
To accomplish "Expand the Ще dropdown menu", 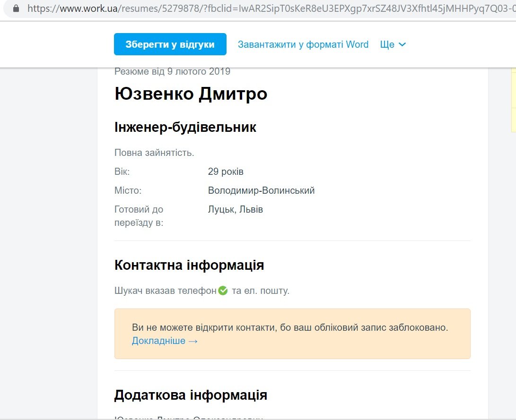I will 393,44.
